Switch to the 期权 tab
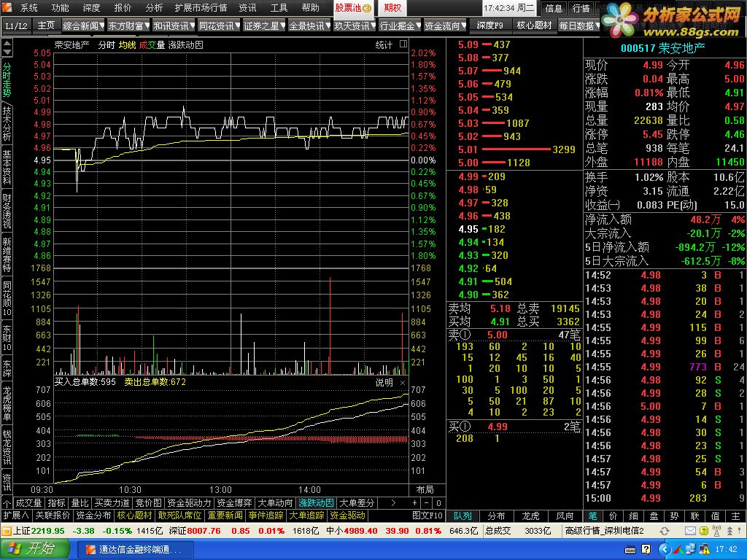The image size is (747, 560). (x=392, y=7)
